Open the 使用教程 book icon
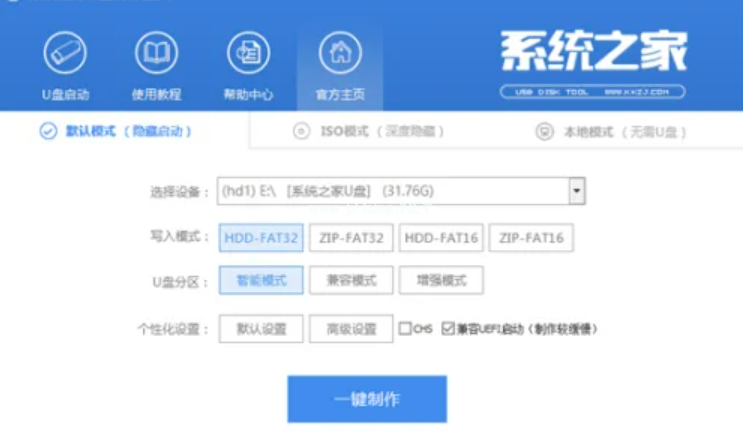Screen dimensions: 750x434 point(156,53)
